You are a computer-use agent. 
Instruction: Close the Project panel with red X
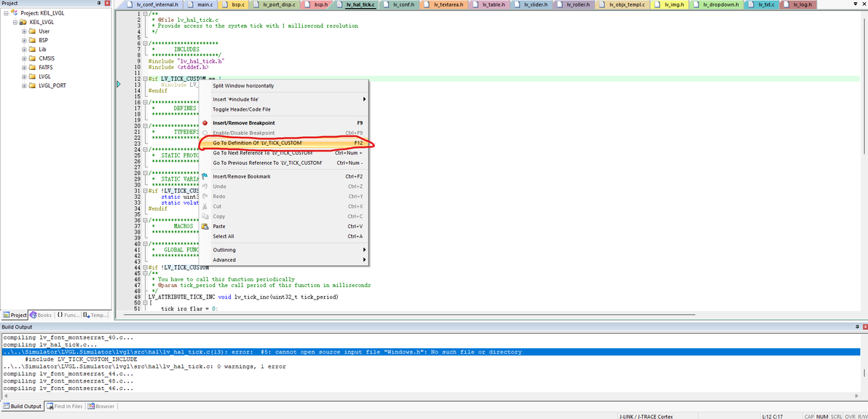click(x=108, y=4)
